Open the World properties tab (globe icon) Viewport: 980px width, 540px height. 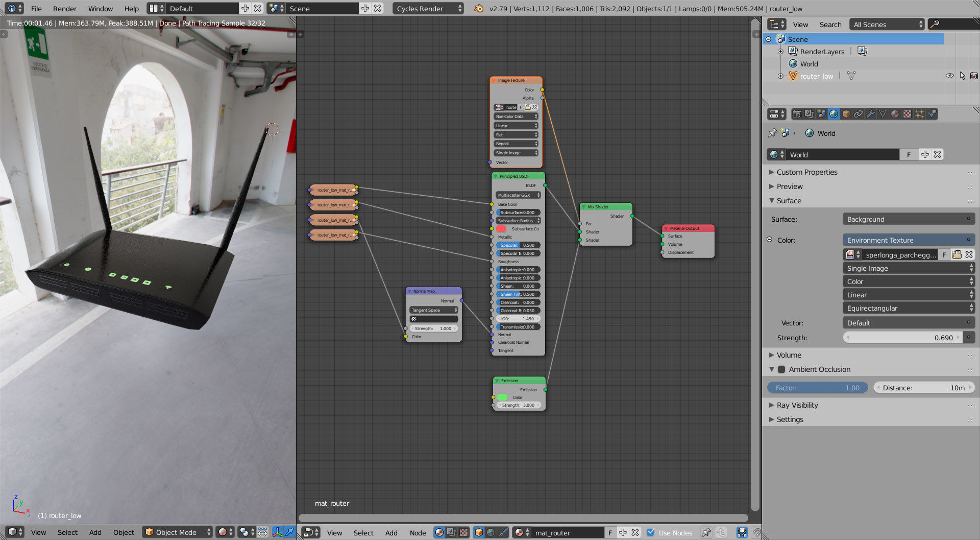pos(834,114)
